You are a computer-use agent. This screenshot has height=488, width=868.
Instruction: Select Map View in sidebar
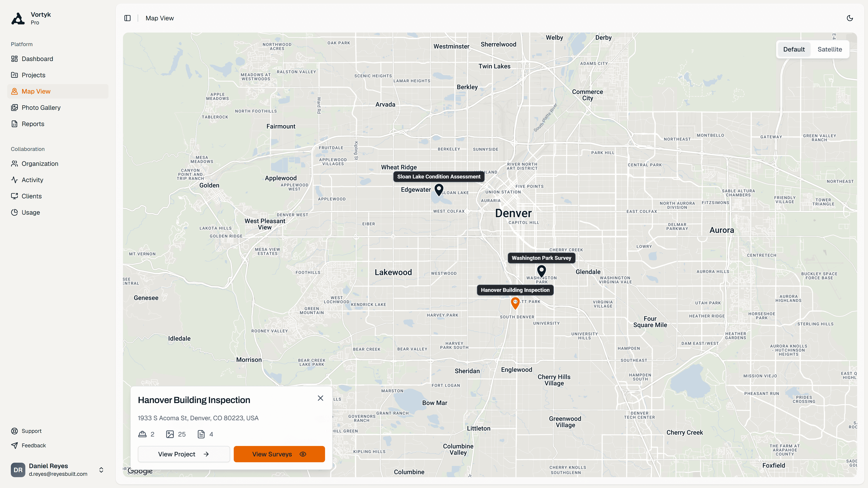(x=58, y=91)
